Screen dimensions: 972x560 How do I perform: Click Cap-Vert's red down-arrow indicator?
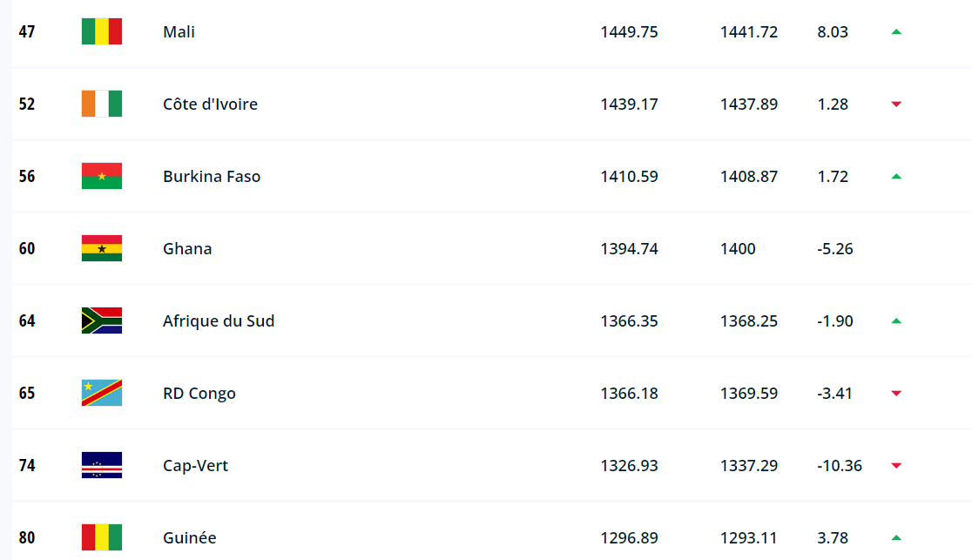(x=896, y=466)
